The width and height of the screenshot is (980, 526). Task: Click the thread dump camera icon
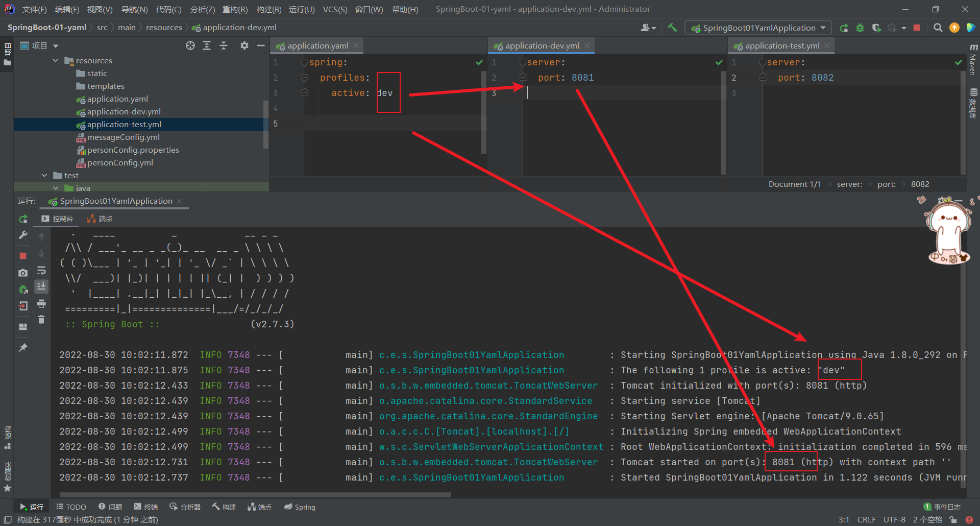(23, 273)
